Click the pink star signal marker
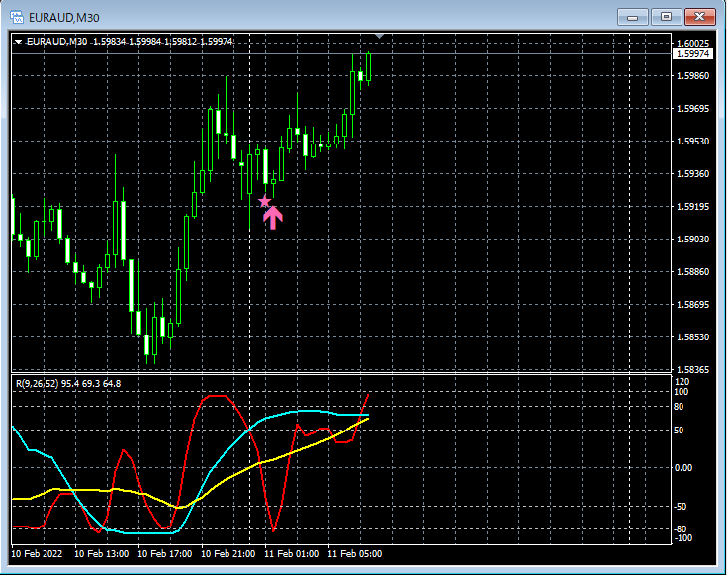The height and width of the screenshot is (575, 728). point(265,202)
